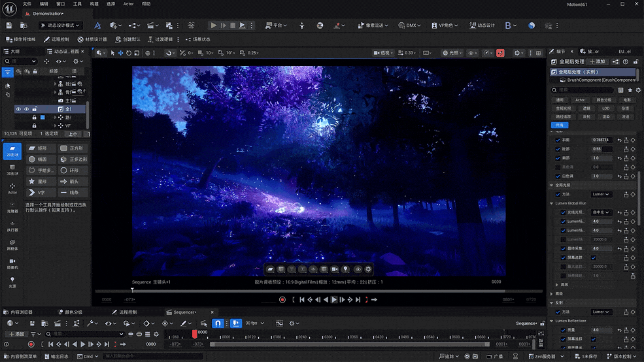The width and height of the screenshot is (644, 362).
Task: Open the 动态设计模式 mode dropdown
Action: point(60,25)
